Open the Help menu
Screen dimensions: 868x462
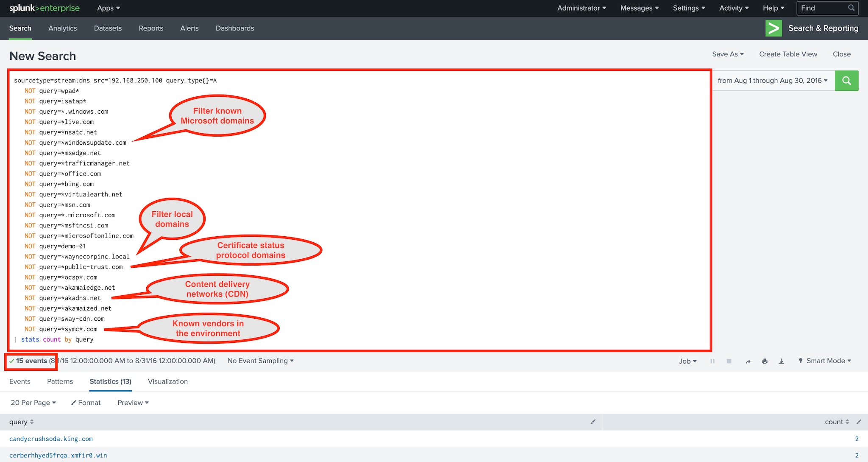[x=773, y=8]
